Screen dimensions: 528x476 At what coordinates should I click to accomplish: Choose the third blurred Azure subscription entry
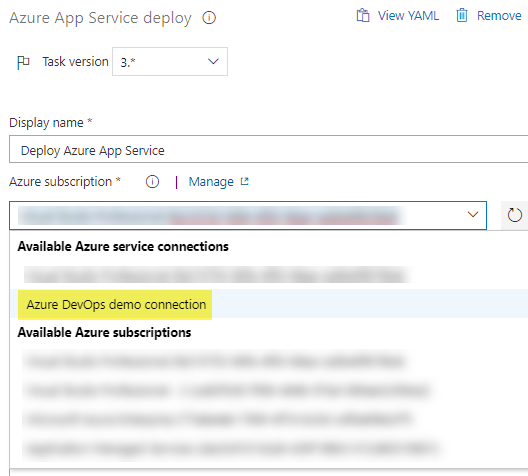point(218,419)
